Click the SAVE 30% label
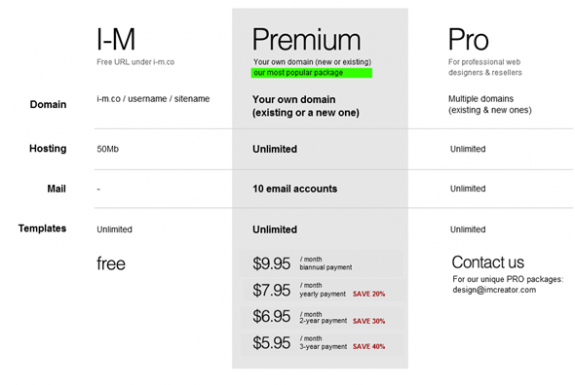575x385 pixels. point(369,321)
